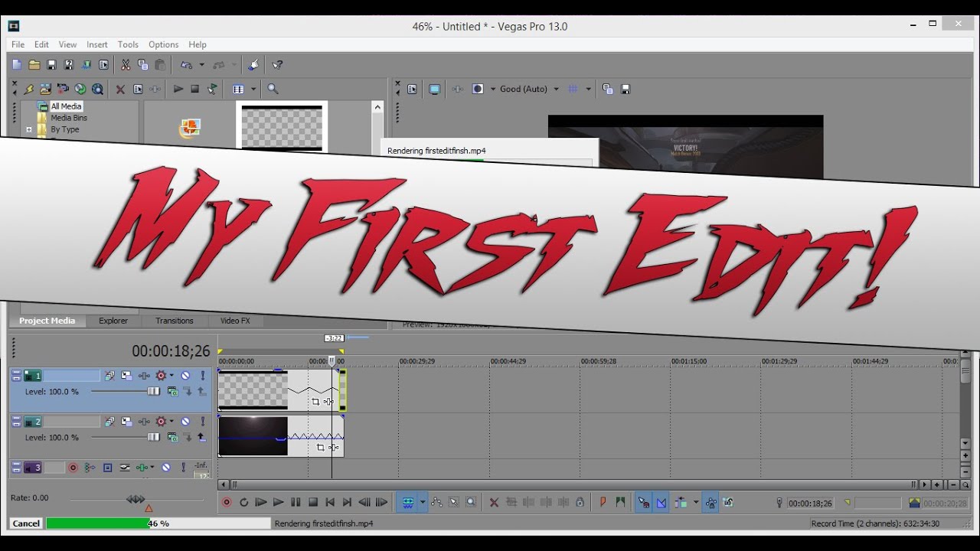Click the What's This help icon
The width and height of the screenshot is (980, 551).
[278, 65]
